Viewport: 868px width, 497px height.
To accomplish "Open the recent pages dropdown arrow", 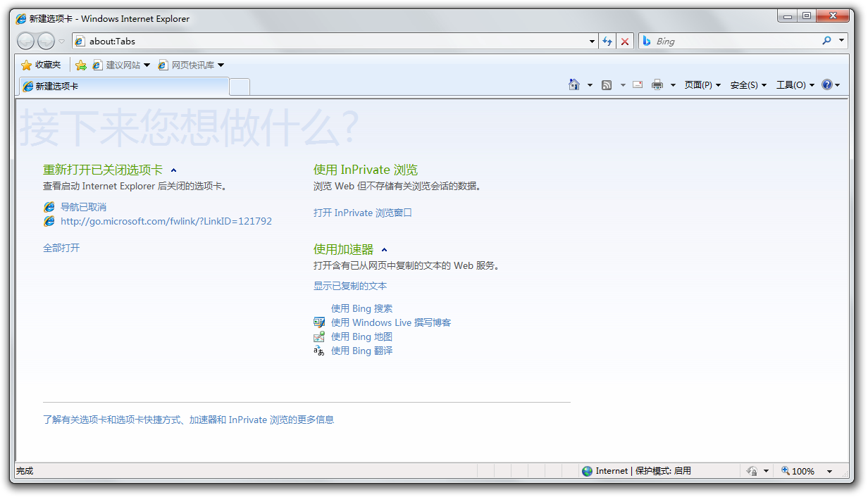I will 62,42.
